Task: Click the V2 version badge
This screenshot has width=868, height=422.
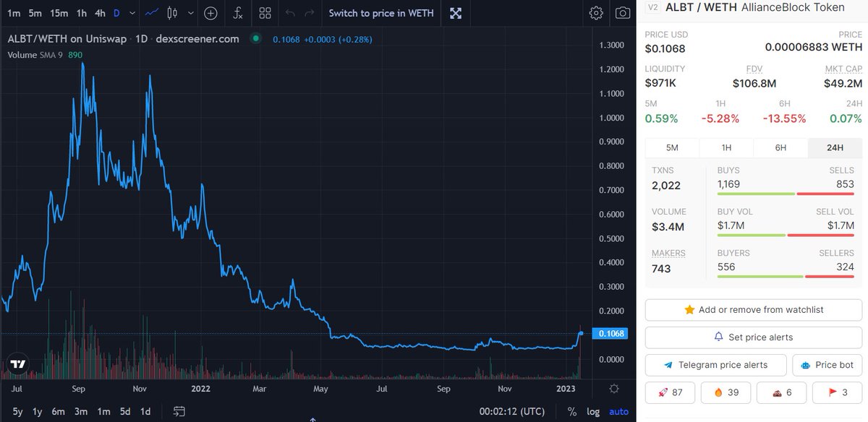Action: 653,7
